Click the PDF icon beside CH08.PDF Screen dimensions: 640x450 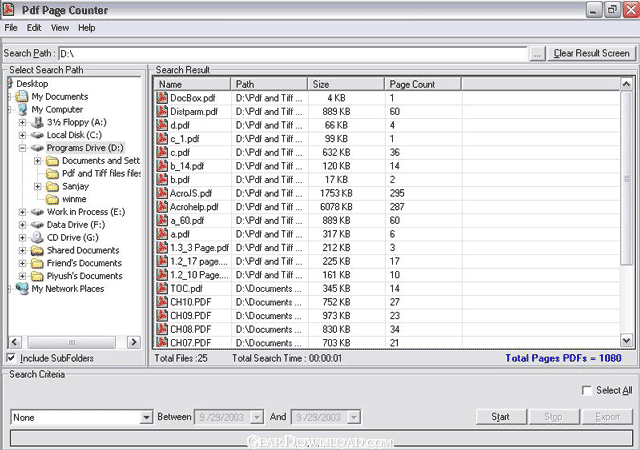click(162, 329)
